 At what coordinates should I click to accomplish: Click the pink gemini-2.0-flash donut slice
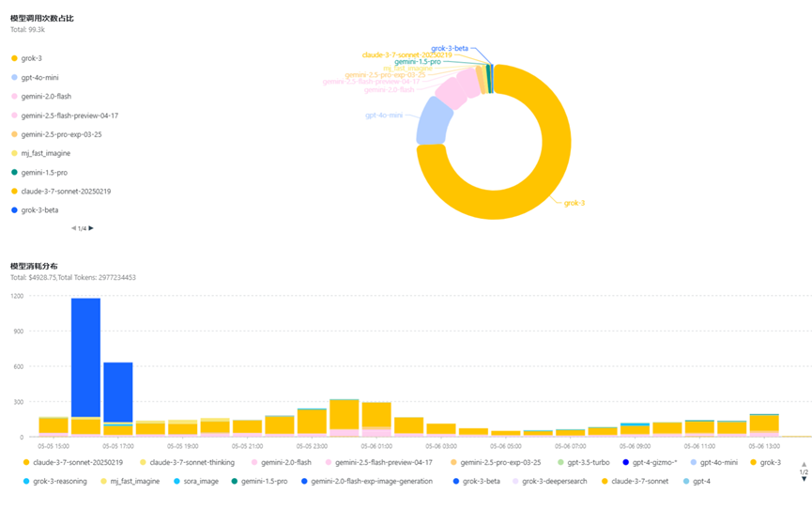[452, 93]
